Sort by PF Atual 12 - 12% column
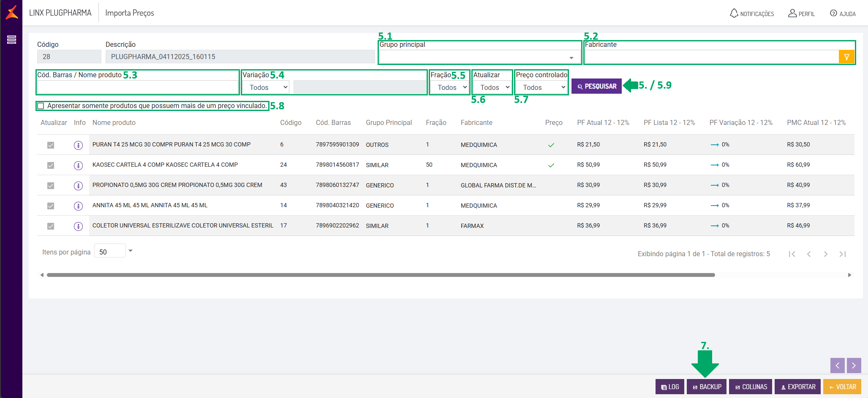 (603, 123)
